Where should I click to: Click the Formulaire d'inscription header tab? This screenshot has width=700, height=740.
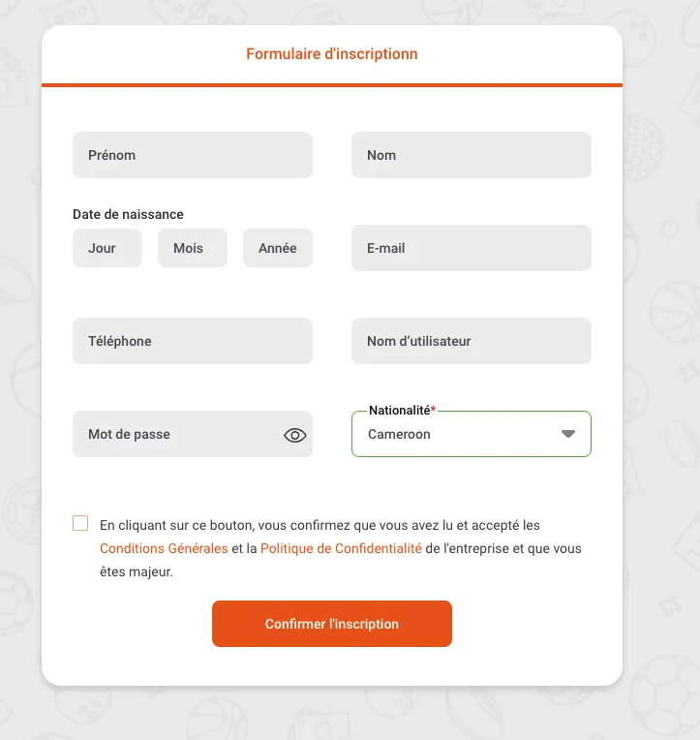pyautogui.click(x=331, y=54)
